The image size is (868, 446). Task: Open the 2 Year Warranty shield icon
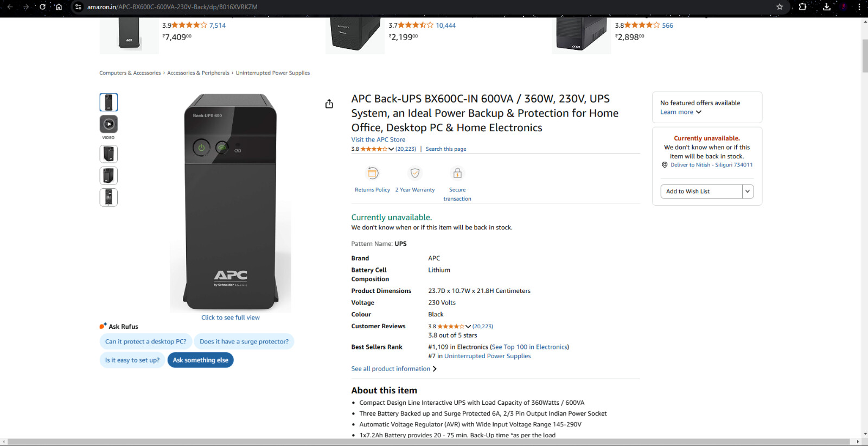click(415, 173)
